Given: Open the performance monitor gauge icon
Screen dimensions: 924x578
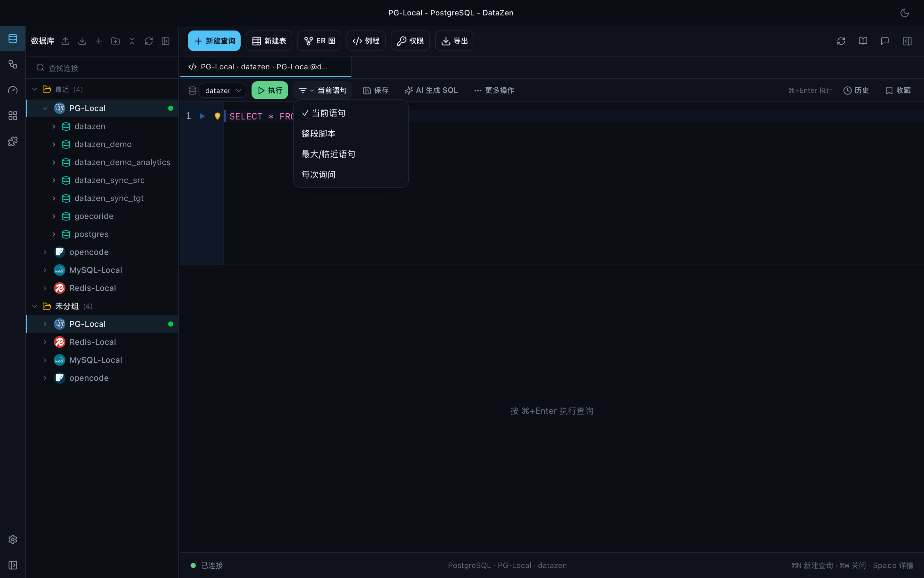Looking at the screenshot, I should click(x=13, y=90).
